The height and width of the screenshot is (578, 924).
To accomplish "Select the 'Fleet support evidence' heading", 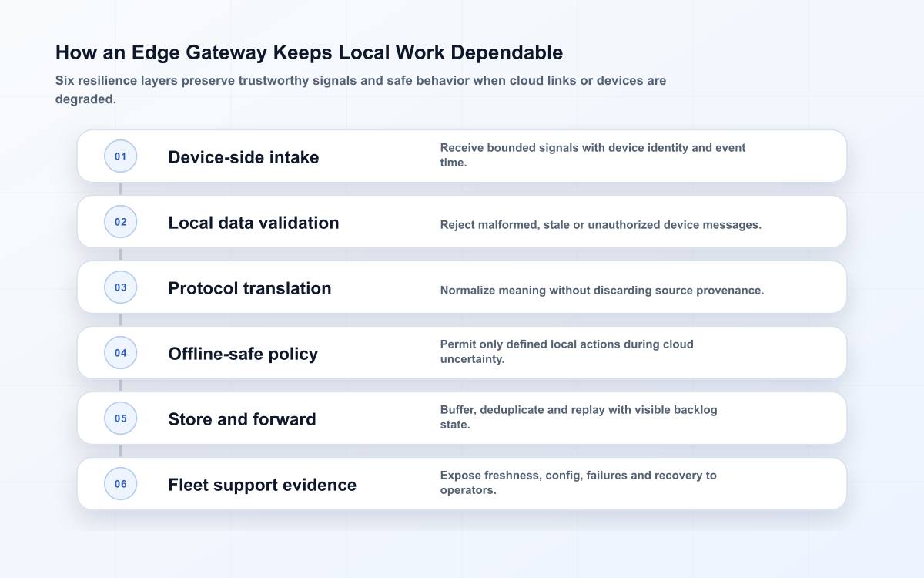I will click(262, 485).
